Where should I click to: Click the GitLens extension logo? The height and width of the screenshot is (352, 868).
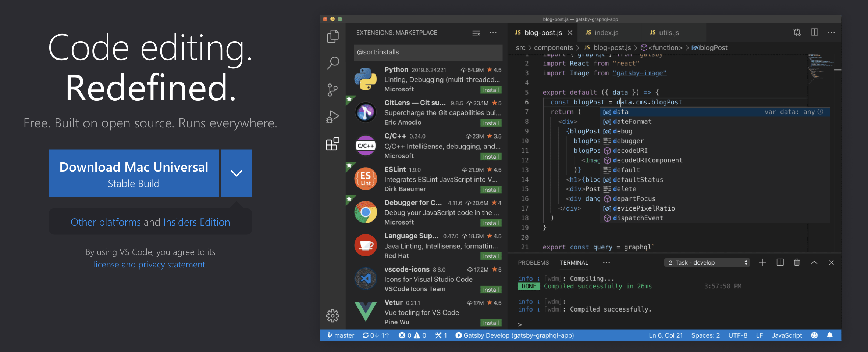(366, 112)
